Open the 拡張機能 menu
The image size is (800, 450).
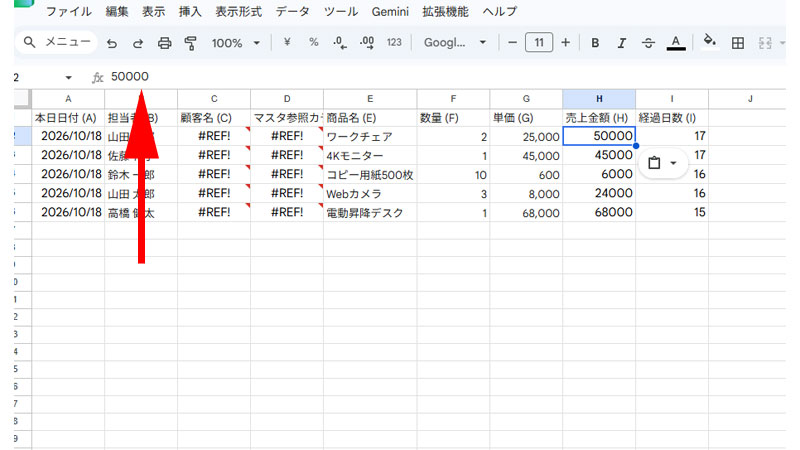445,11
